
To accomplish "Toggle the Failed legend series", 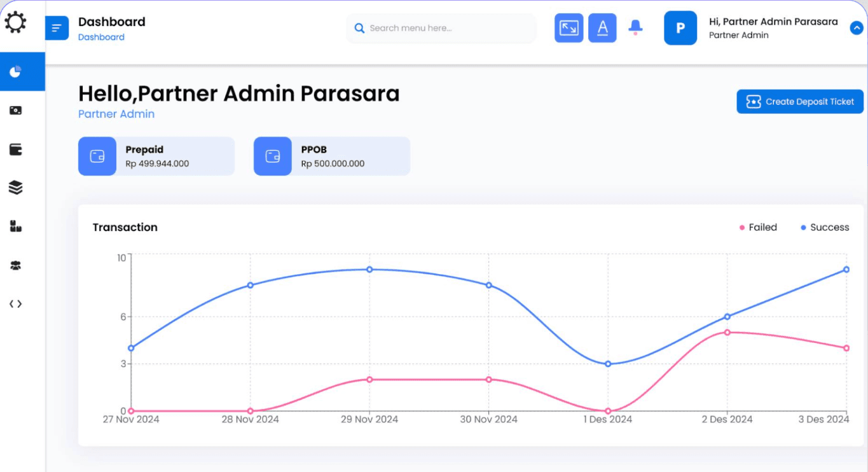I will click(x=758, y=227).
